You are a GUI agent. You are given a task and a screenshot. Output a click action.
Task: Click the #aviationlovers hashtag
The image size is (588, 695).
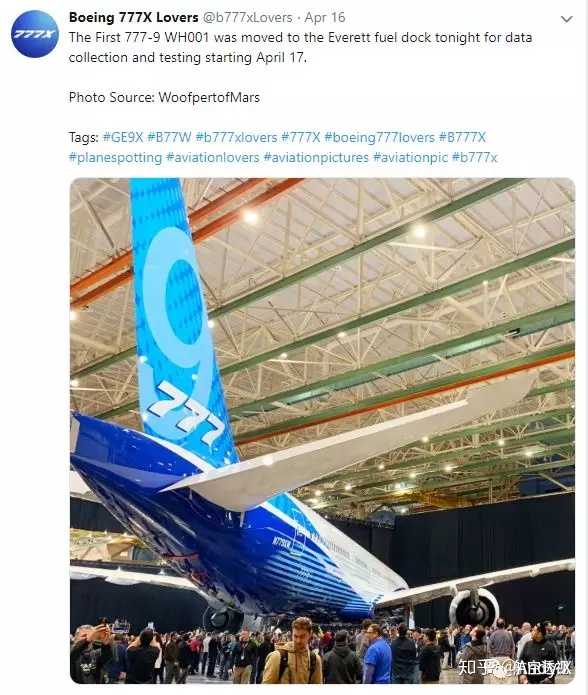click(213, 157)
